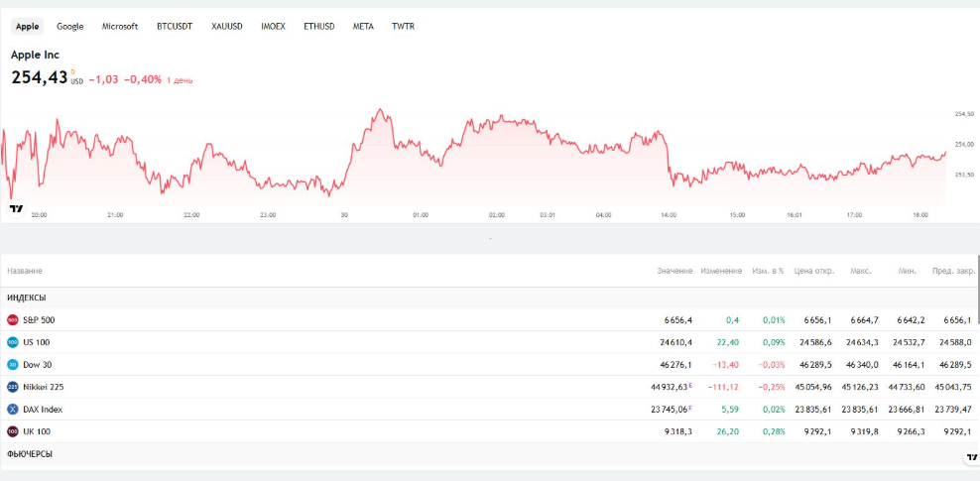Click the S&P 500 index icon
The width and height of the screenshot is (980, 481).
(13, 319)
